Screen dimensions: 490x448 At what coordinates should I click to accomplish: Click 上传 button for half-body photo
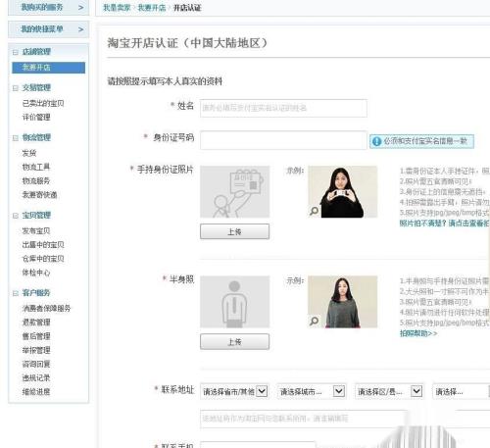[x=235, y=342]
